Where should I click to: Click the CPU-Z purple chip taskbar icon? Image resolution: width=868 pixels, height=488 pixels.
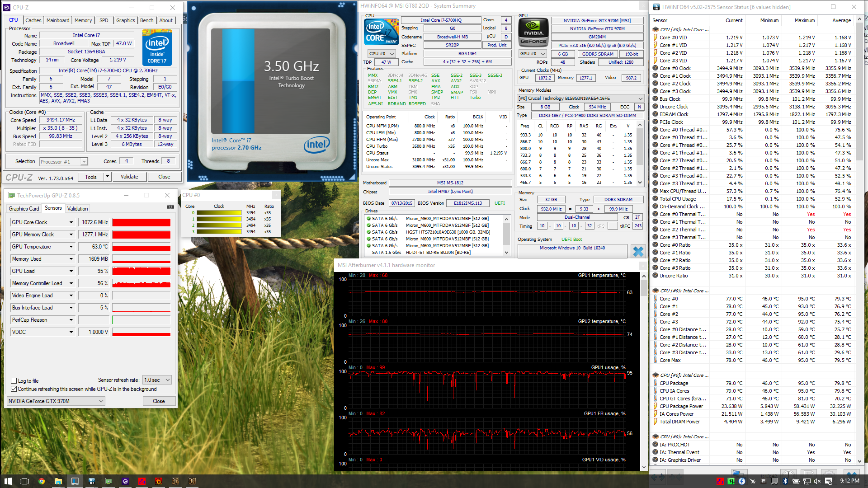coord(125,481)
